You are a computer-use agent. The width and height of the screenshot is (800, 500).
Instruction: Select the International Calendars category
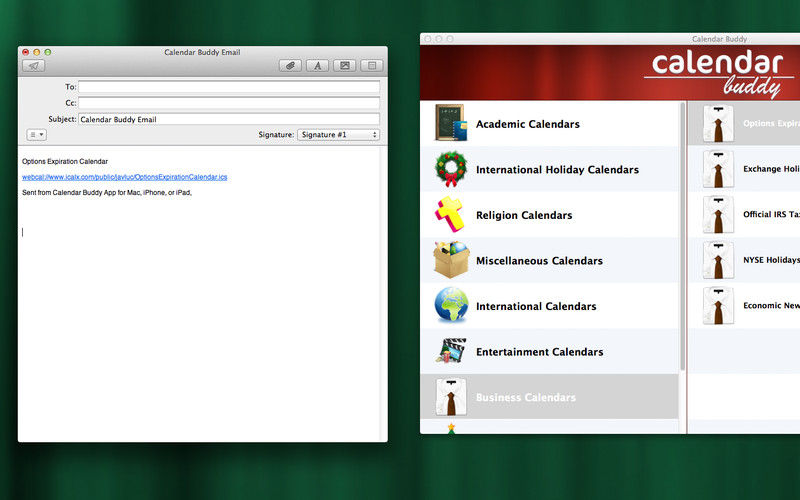click(549, 306)
